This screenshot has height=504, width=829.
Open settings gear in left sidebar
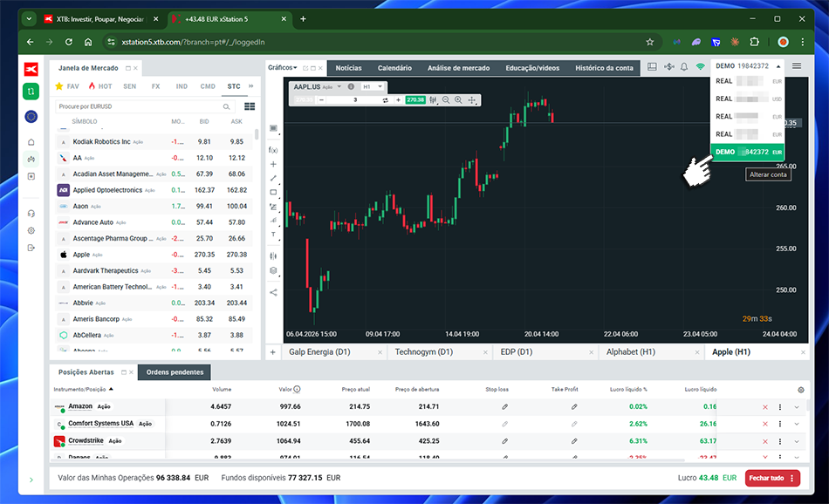click(31, 230)
